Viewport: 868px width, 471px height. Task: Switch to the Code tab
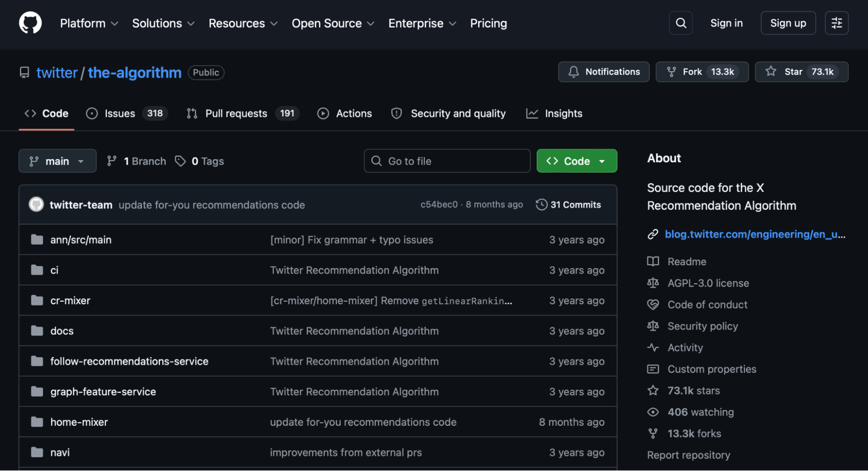click(46, 114)
